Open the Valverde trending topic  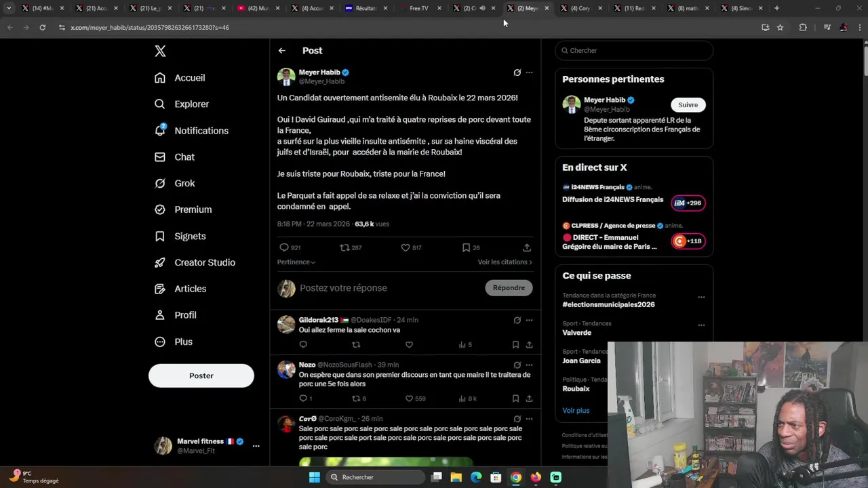(576, 333)
